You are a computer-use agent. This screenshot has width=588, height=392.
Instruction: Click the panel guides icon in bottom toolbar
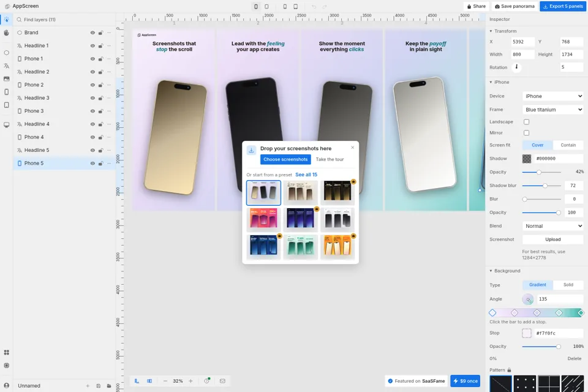pos(149,381)
